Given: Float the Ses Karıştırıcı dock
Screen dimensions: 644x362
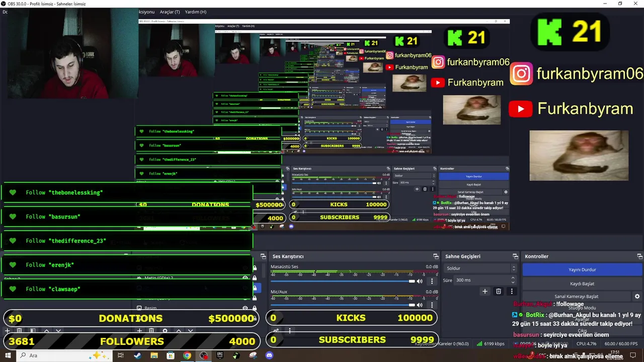Looking at the screenshot, I should coord(436,256).
